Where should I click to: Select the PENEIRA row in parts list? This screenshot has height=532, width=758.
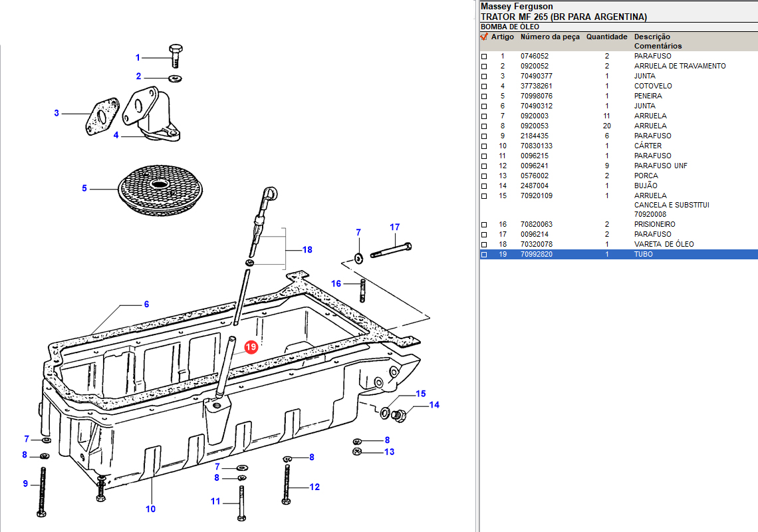point(648,96)
